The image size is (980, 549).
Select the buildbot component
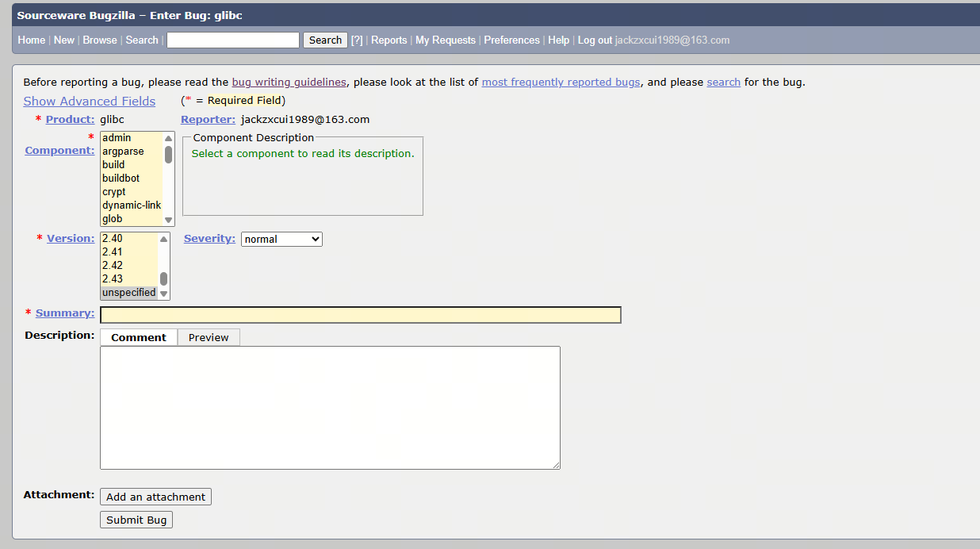[x=132, y=179]
